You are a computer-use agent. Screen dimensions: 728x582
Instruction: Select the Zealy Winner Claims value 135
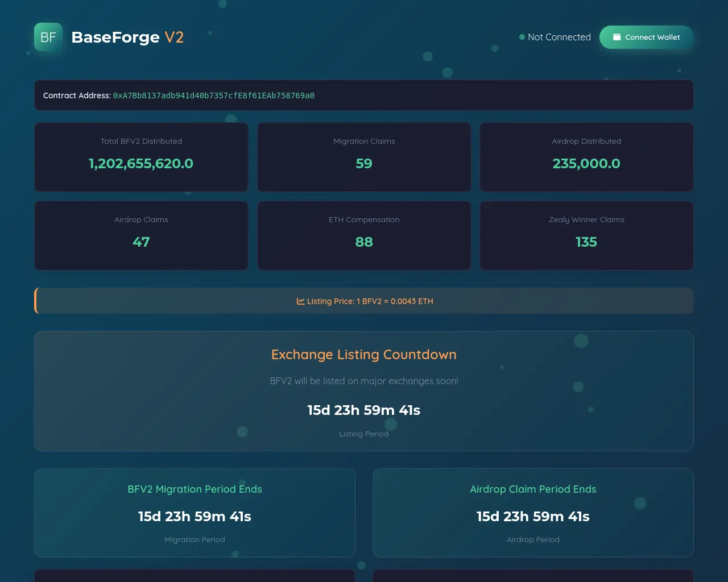[x=586, y=242]
